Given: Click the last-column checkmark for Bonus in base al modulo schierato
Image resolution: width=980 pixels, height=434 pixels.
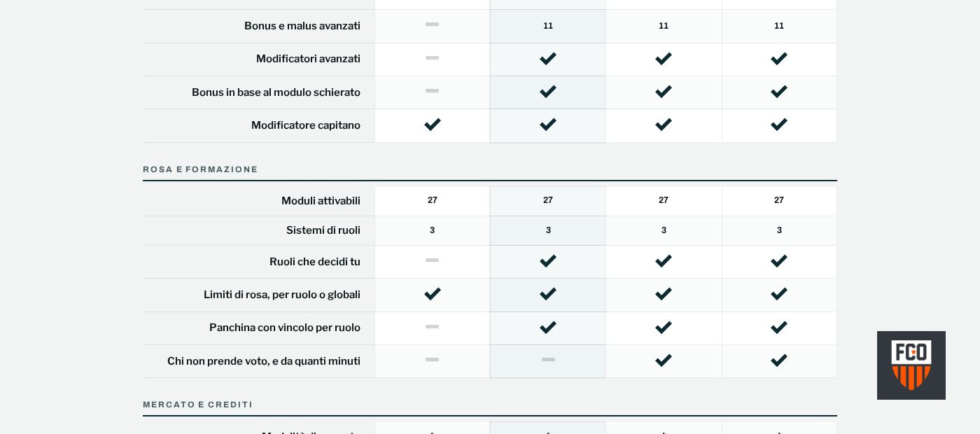Looking at the screenshot, I should tap(779, 92).
